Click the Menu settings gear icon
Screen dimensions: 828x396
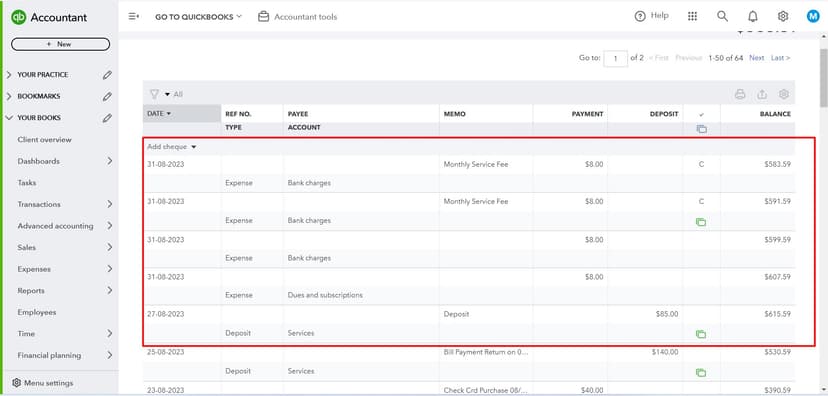click(16, 383)
